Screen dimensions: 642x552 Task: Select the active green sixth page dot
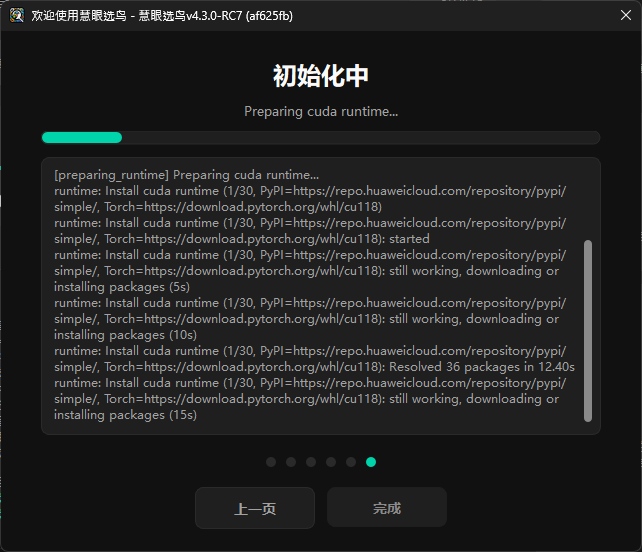click(x=371, y=462)
